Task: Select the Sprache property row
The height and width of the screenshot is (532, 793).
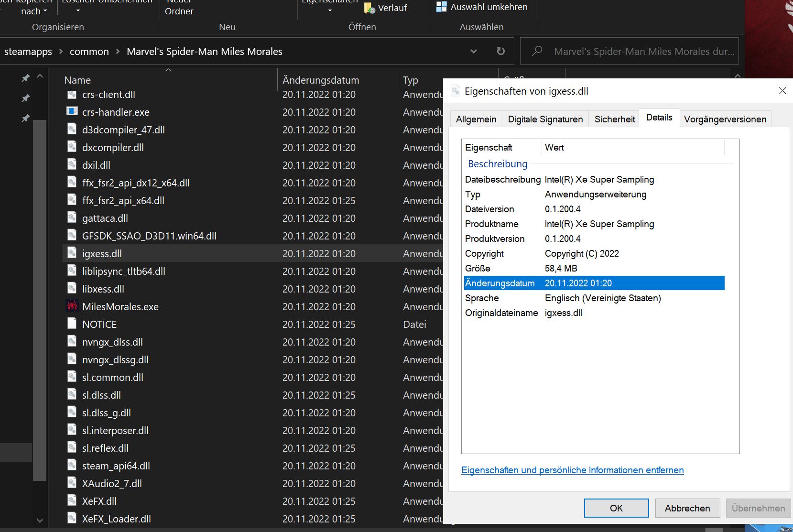Action: pyautogui.click(x=594, y=298)
